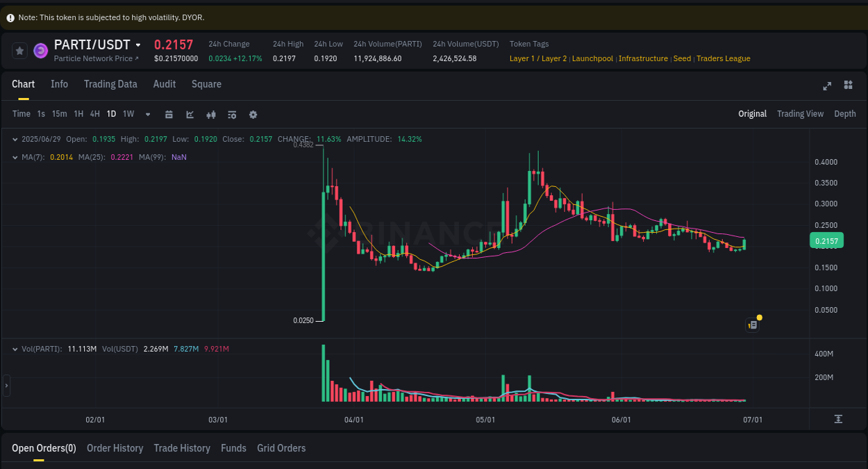Open the calendar date-range picker icon
The height and width of the screenshot is (469, 868).
tap(169, 114)
